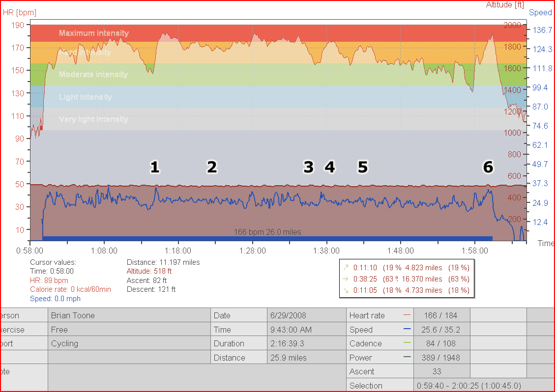Click the "Moderate intensity" zone label

click(93, 74)
